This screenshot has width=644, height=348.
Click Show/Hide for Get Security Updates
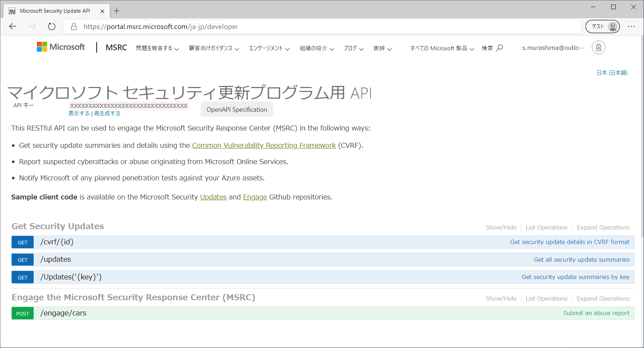point(501,227)
